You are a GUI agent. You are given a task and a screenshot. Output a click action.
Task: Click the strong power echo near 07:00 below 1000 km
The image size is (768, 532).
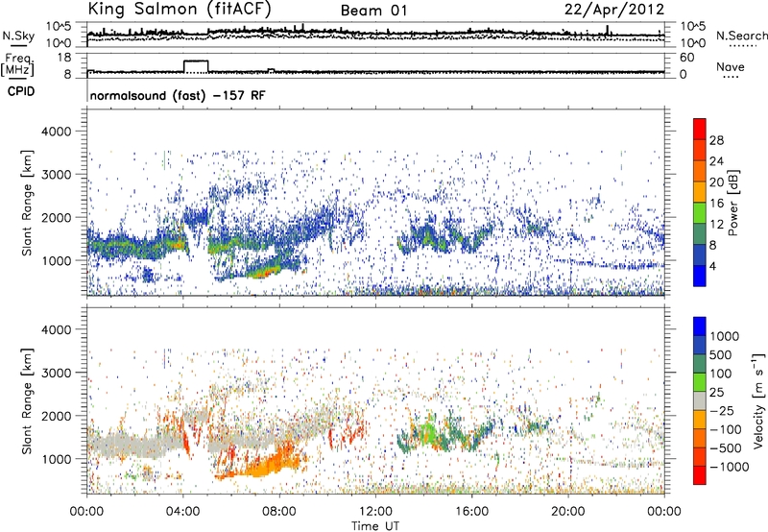(x=267, y=271)
